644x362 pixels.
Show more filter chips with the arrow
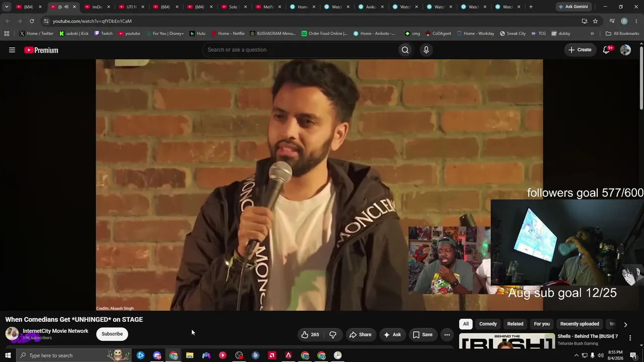[x=625, y=324]
